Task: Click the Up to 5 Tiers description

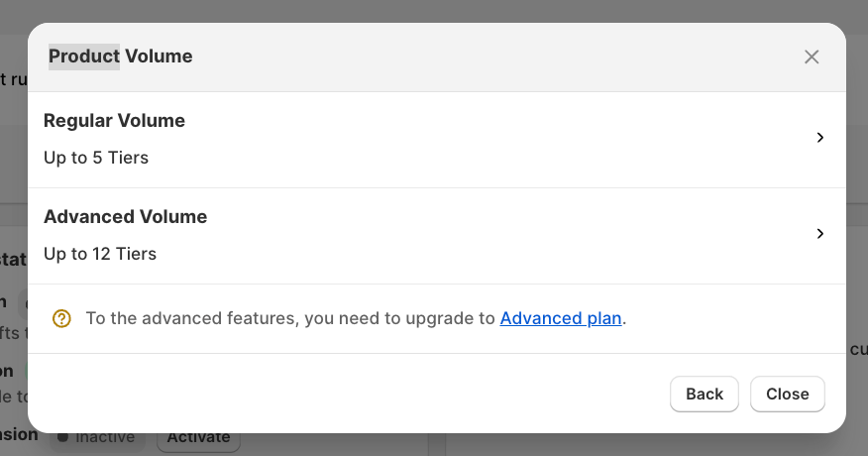Action: click(96, 158)
